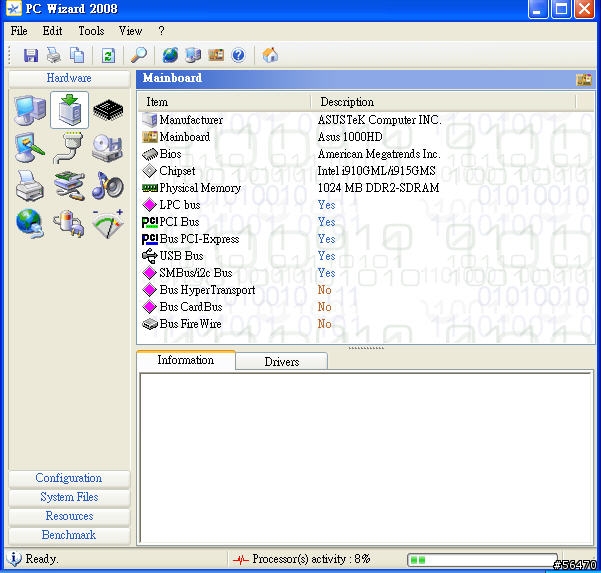Click the computer tower toolbar icon
Screen dimensions: 601x573
coord(193,56)
